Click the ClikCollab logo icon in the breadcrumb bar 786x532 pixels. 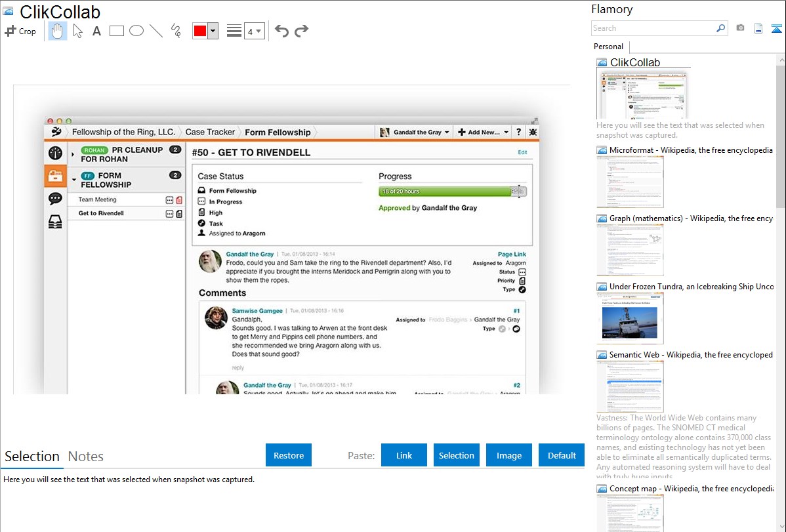point(56,132)
